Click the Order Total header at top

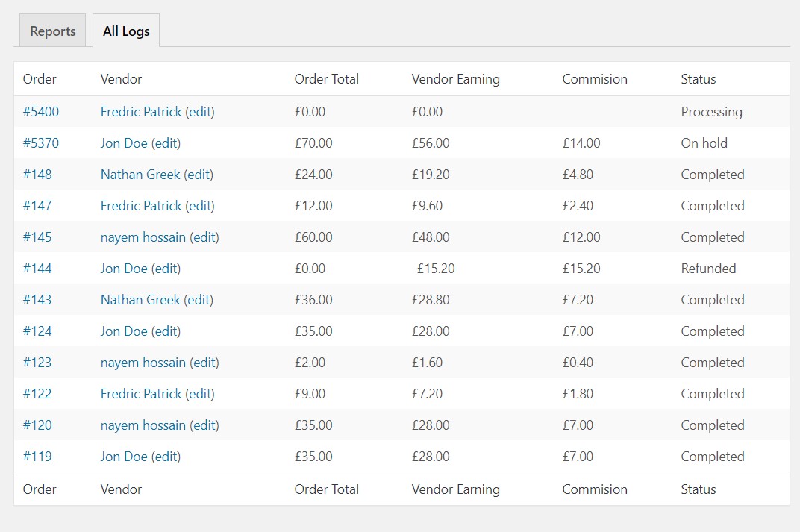pos(326,79)
